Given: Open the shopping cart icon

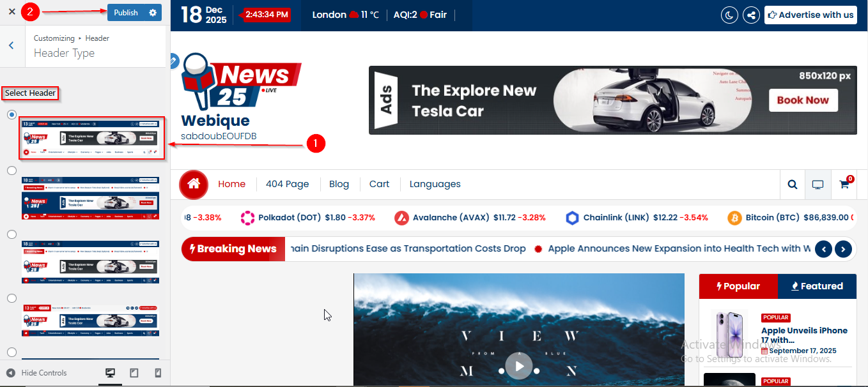Looking at the screenshot, I should (x=844, y=185).
